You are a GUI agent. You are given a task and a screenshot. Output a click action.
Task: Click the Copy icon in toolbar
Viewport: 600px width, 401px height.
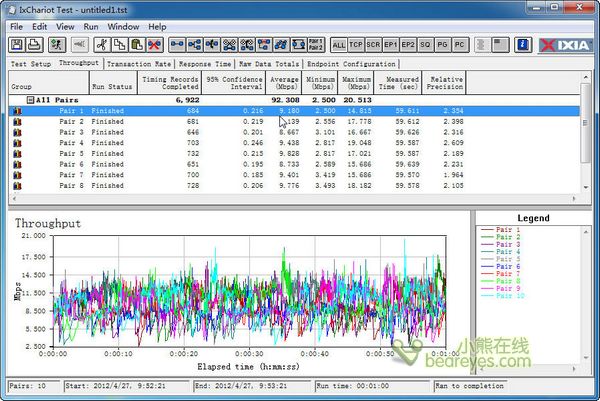point(119,45)
